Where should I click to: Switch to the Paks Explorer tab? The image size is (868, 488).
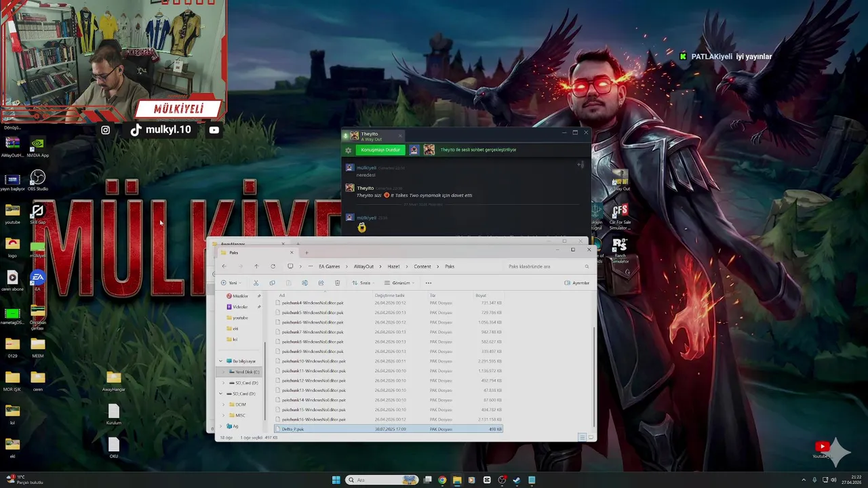coord(256,252)
